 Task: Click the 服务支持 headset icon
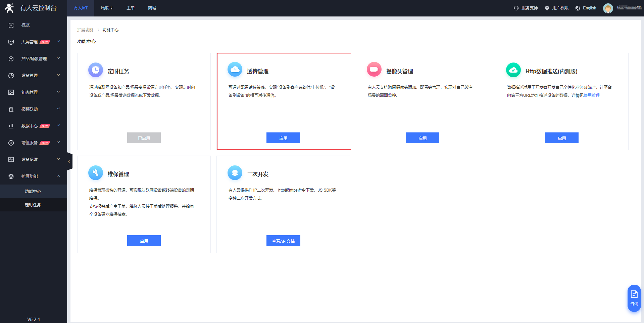[516, 8]
